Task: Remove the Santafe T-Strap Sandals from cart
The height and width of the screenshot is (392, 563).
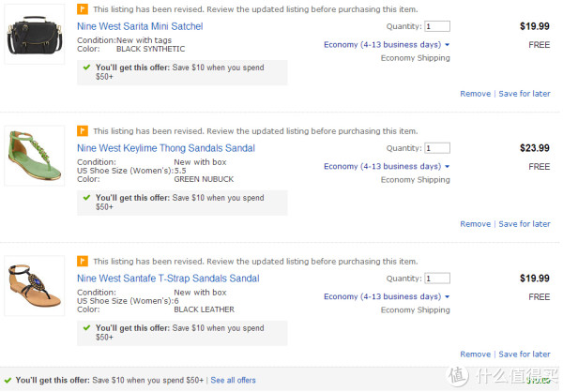Action: pos(476,354)
